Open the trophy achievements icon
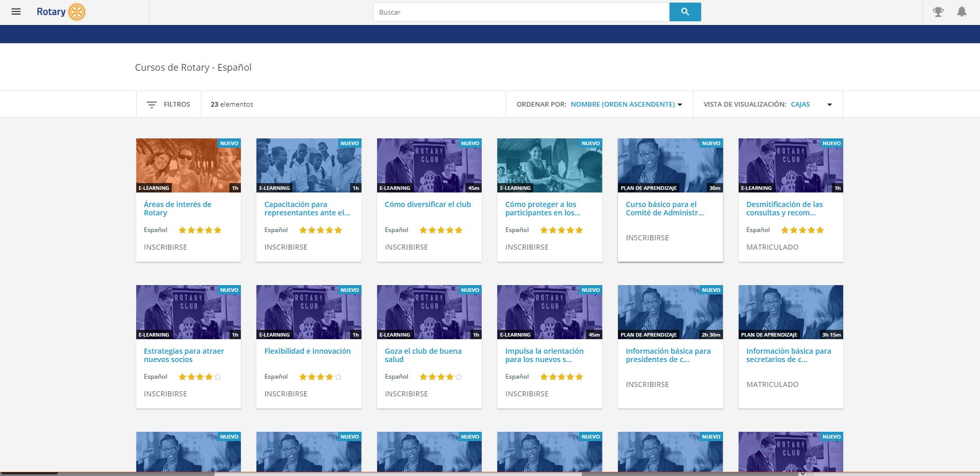Screen dimensions: 980x476 (938, 12)
